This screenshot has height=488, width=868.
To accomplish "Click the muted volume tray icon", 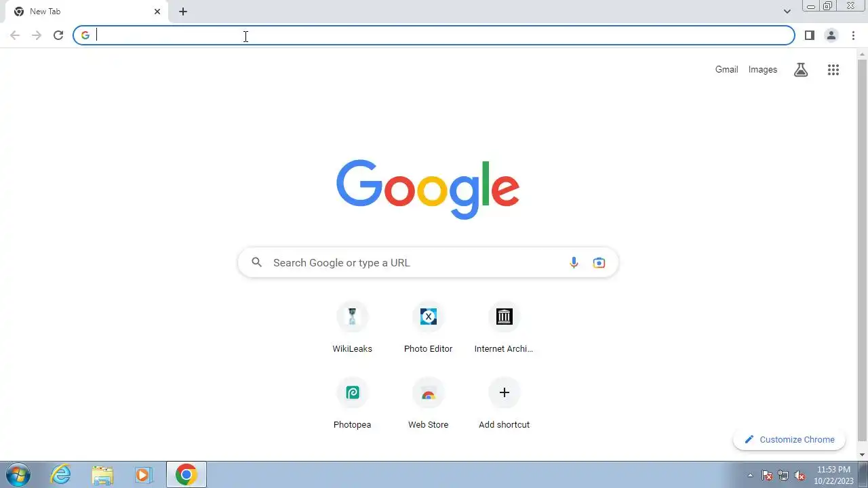I will pos(800,475).
